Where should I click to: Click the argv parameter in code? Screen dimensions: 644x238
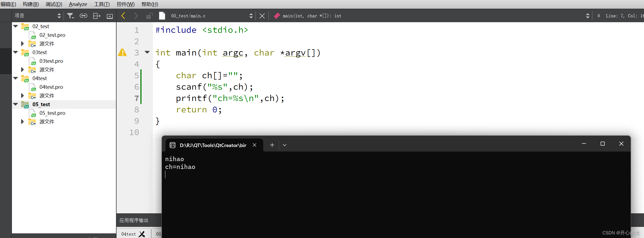pos(295,53)
